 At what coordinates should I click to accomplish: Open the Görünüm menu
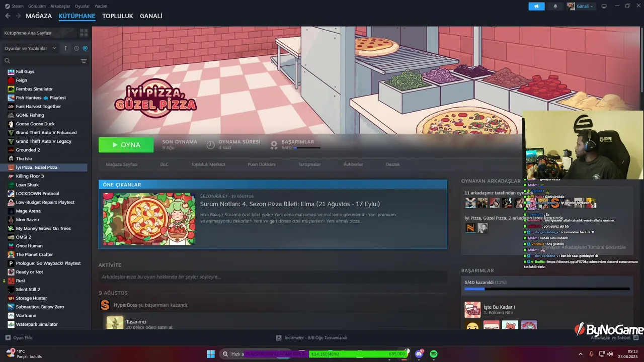coord(37,6)
